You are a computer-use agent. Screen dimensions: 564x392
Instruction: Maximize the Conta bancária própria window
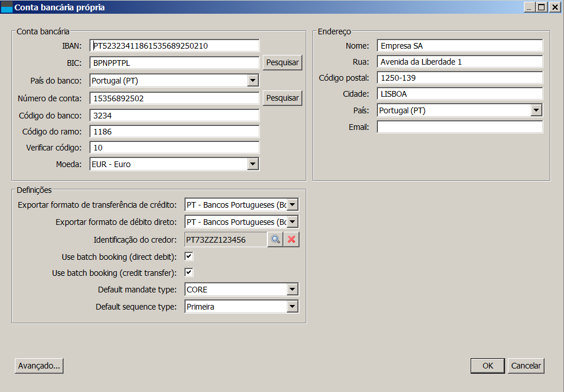point(541,7)
